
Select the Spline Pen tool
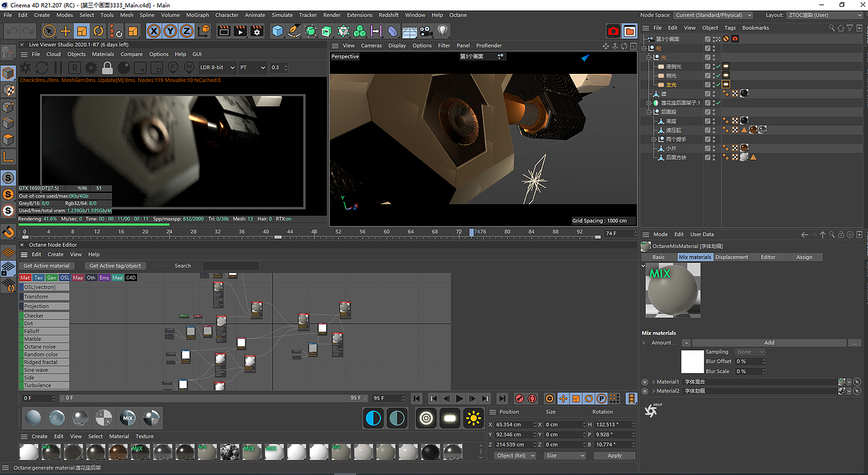[294, 30]
